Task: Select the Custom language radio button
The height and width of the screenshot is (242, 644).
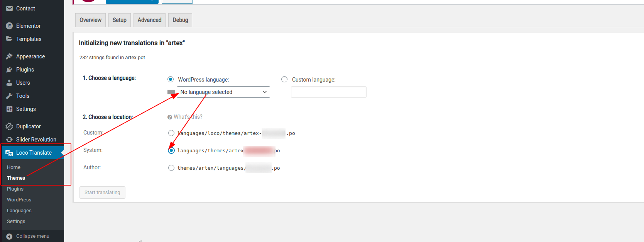Action: click(284, 79)
